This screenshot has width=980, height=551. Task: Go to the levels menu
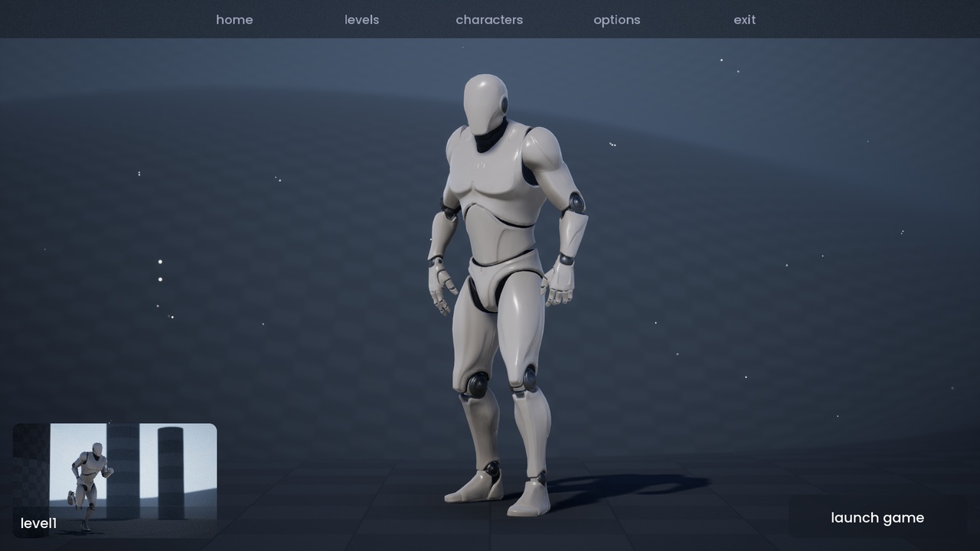point(361,20)
